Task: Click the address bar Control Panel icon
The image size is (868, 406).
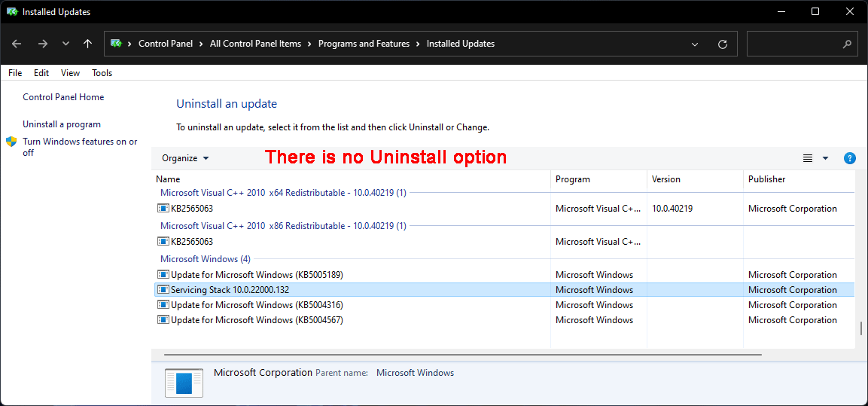Action: coord(116,43)
